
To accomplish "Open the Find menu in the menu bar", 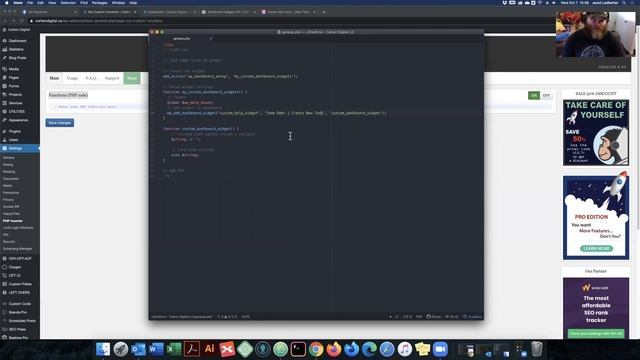I will (84, 2).
